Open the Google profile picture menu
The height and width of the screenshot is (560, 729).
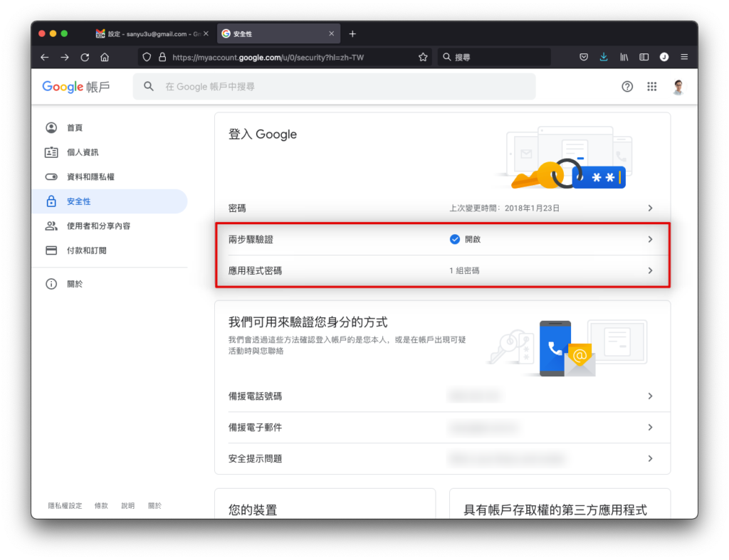678,86
